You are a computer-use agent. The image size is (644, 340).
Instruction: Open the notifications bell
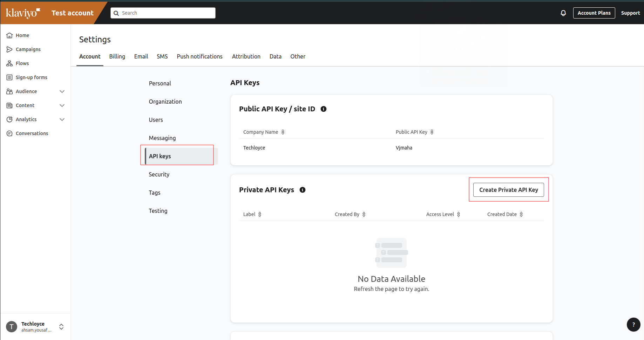[x=563, y=13]
